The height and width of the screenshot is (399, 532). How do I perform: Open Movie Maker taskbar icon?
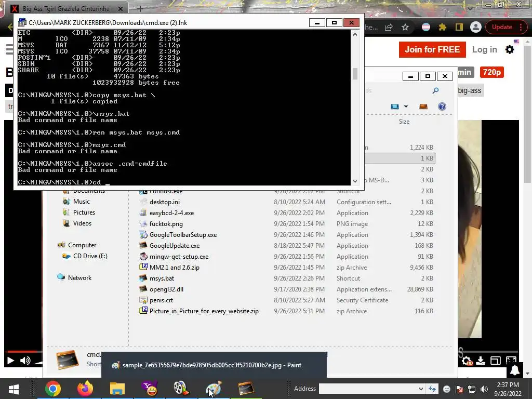coord(181,389)
